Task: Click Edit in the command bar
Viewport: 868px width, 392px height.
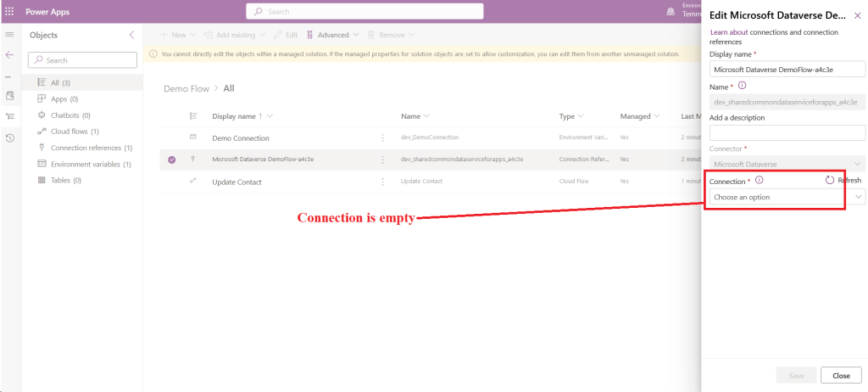Action: point(287,35)
